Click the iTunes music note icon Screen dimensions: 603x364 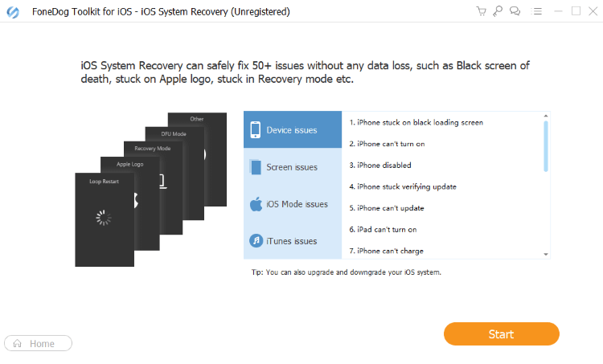tap(256, 241)
